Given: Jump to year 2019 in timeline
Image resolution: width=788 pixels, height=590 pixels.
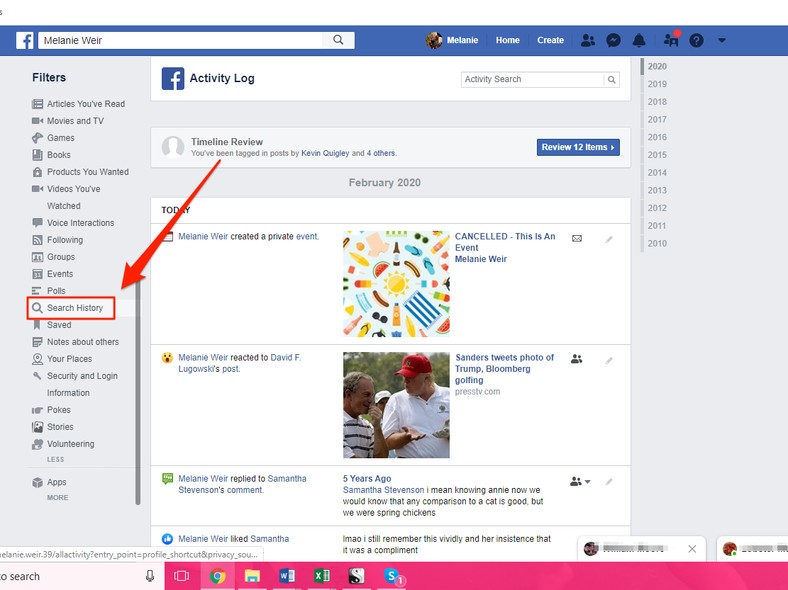Looking at the screenshot, I should tap(657, 84).
